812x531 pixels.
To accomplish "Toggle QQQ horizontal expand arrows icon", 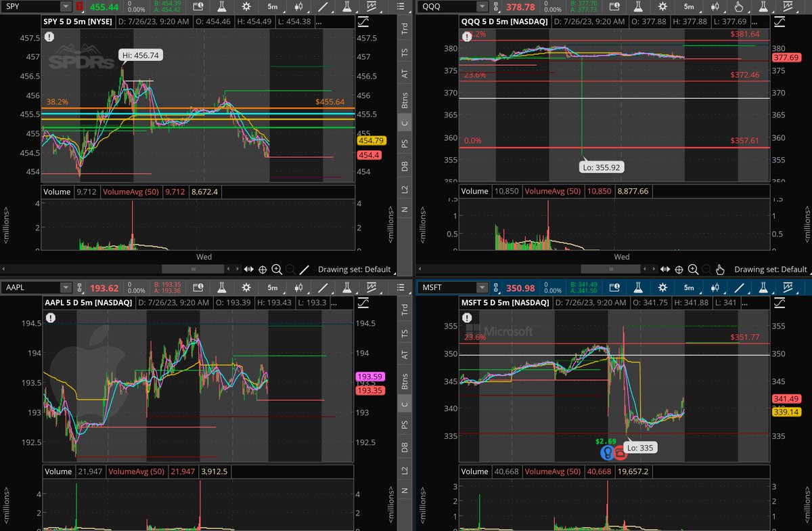I will pos(664,270).
